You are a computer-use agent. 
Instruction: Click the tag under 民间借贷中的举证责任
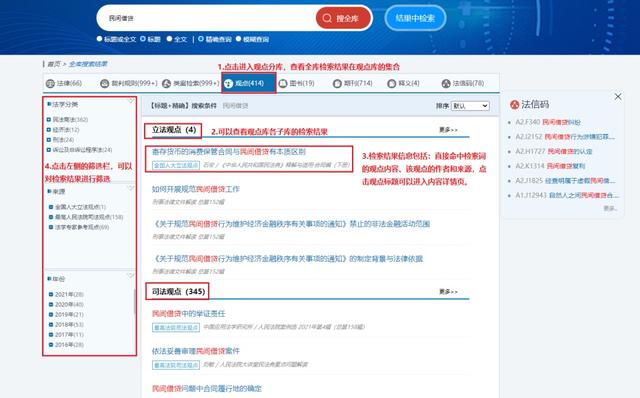click(x=176, y=327)
